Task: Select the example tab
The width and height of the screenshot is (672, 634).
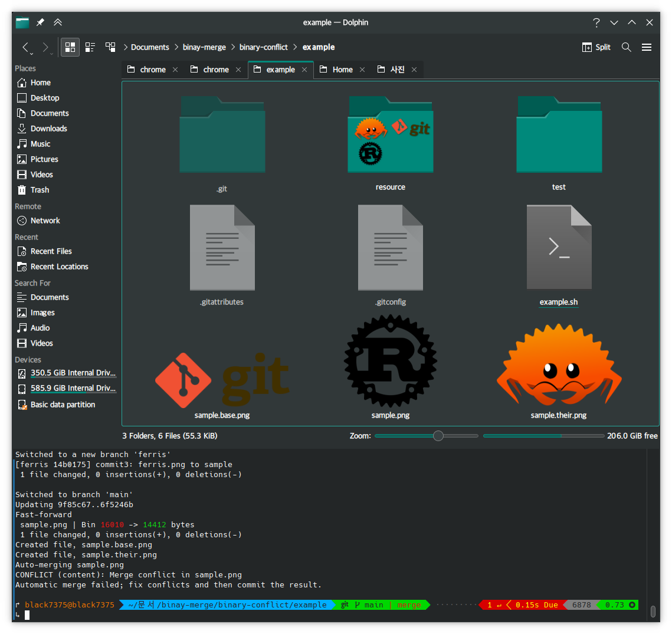Action: (280, 70)
